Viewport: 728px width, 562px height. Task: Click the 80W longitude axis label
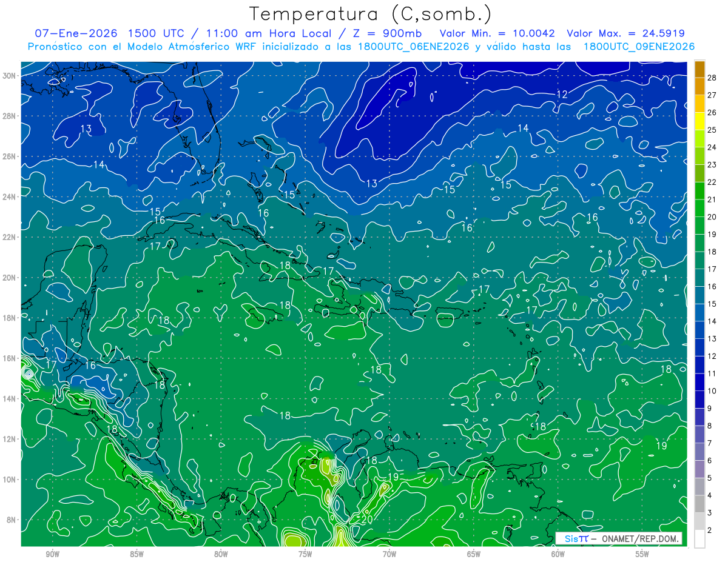pyautogui.click(x=221, y=554)
